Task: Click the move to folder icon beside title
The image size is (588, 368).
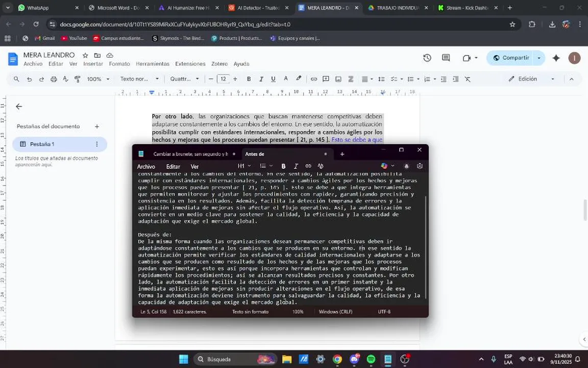Action: [97, 55]
